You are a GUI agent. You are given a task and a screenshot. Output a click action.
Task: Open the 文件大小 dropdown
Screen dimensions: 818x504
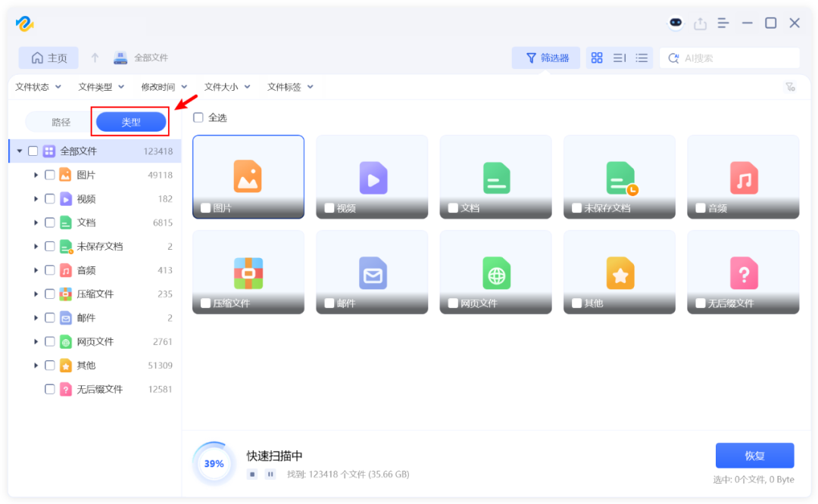(227, 87)
